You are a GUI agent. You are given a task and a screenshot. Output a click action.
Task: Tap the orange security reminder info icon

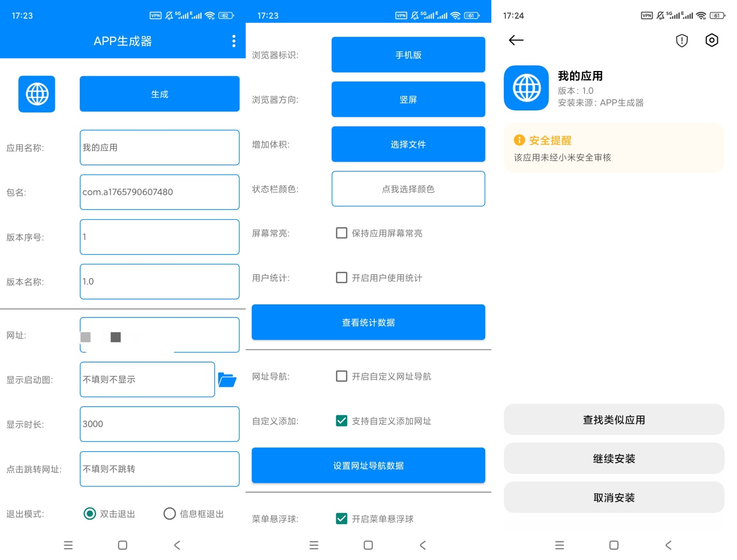pos(519,140)
